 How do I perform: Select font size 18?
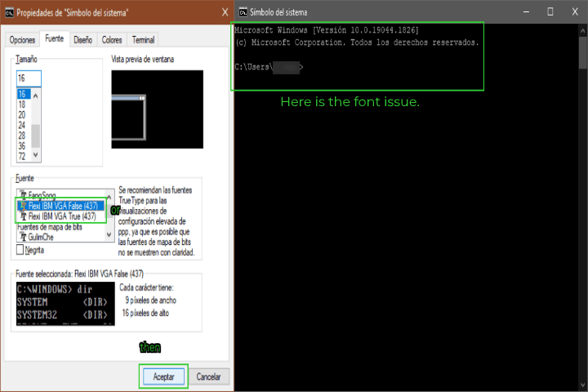click(24, 105)
